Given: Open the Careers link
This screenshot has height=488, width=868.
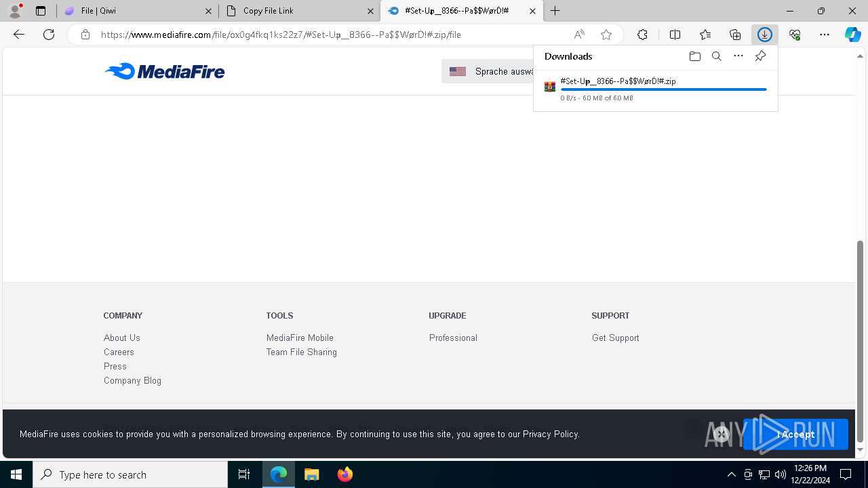Looking at the screenshot, I should coord(119,352).
